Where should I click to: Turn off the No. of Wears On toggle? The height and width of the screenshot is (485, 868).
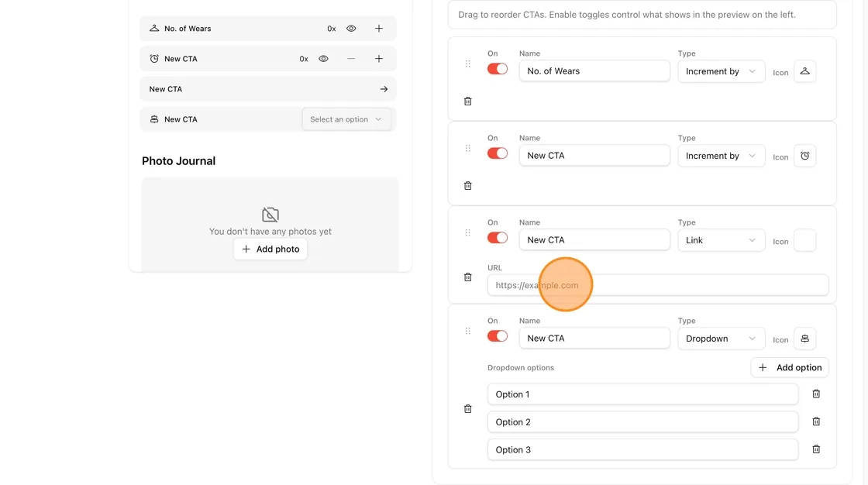(497, 69)
